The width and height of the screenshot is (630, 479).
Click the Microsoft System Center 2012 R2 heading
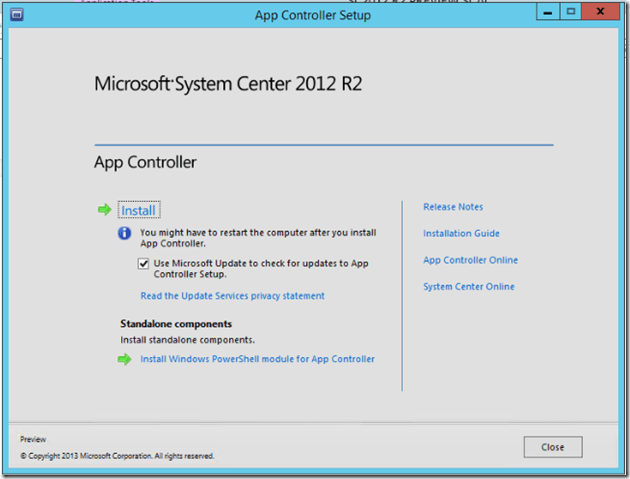(x=228, y=84)
